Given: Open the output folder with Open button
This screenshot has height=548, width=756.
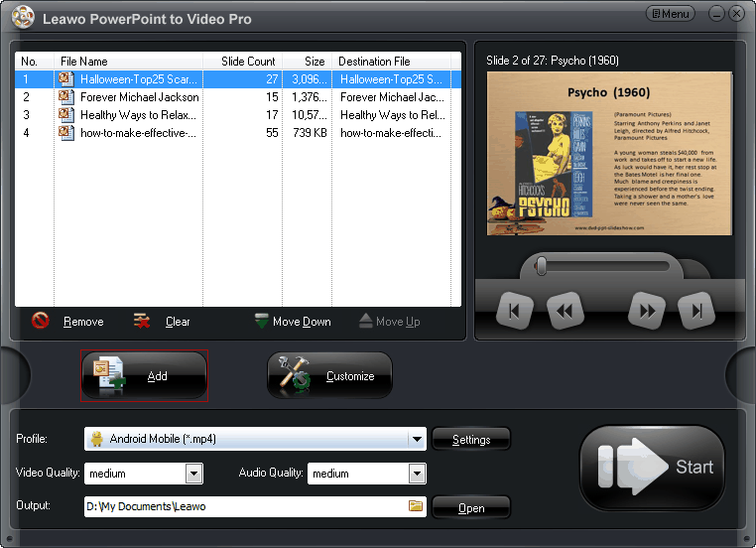Looking at the screenshot, I should click(x=471, y=508).
